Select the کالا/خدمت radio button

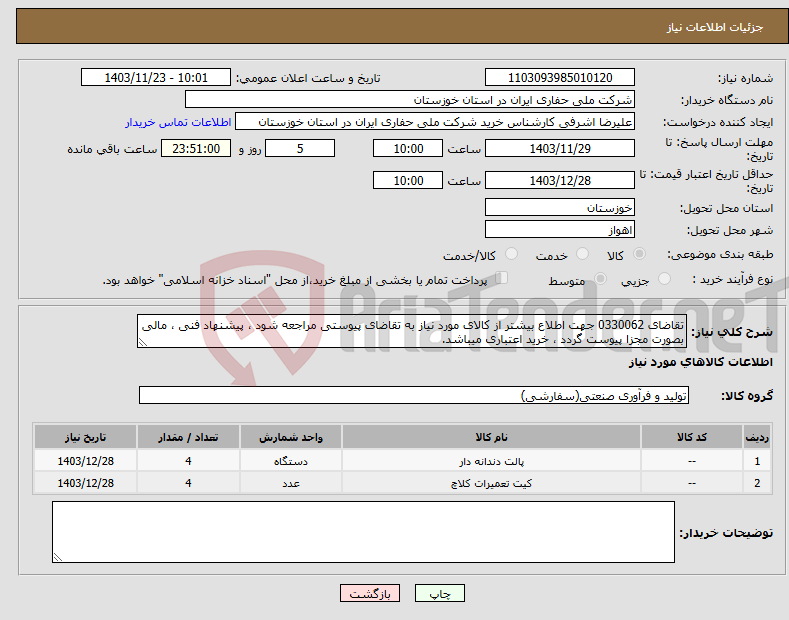pyautogui.click(x=511, y=254)
